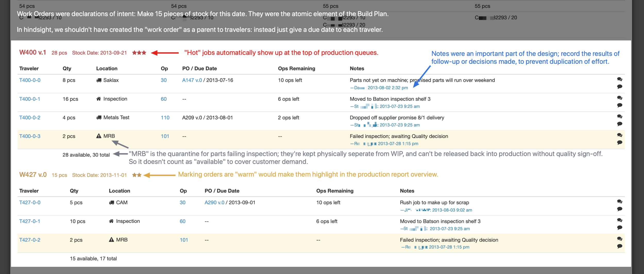The width and height of the screenshot is (644, 274).
Task: Click the two gold stars on W427 v.0
Action: click(137, 175)
